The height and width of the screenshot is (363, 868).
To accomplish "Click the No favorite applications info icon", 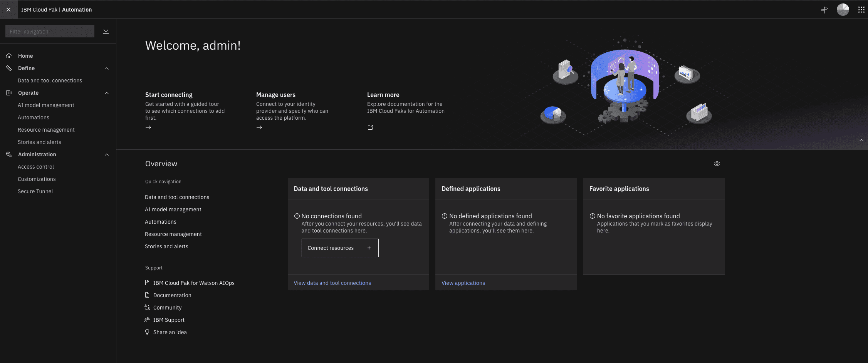I will pyautogui.click(x=593, y=216).
